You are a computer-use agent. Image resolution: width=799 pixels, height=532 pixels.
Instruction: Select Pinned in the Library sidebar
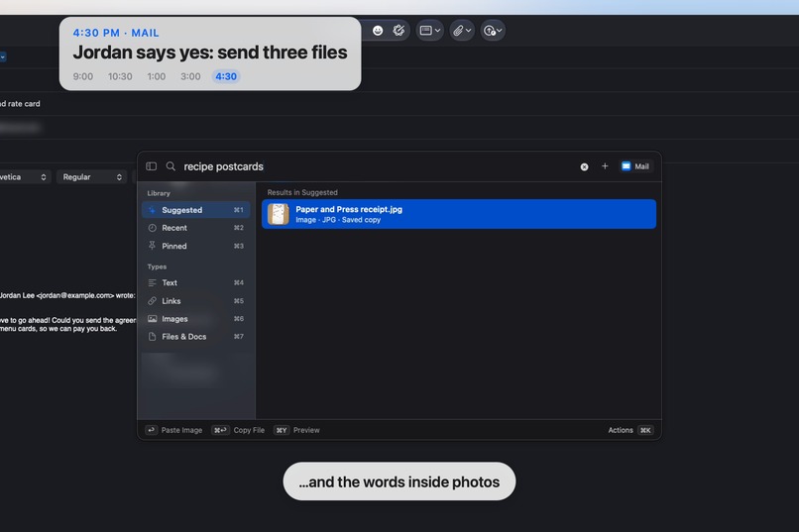(195, 246)
